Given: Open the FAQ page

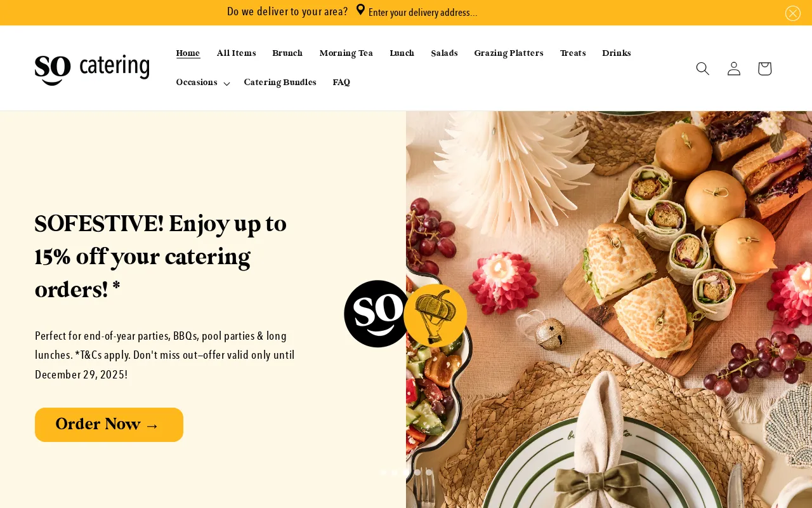Looking at the screenshot, I should pyautogui.click(x=341, y=83).
